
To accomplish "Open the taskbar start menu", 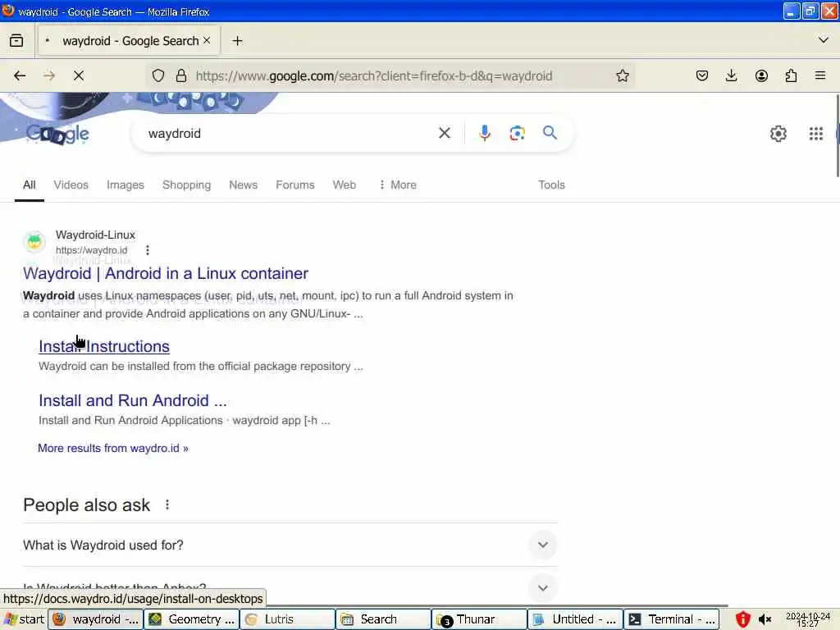I will [x=24, y=619].
